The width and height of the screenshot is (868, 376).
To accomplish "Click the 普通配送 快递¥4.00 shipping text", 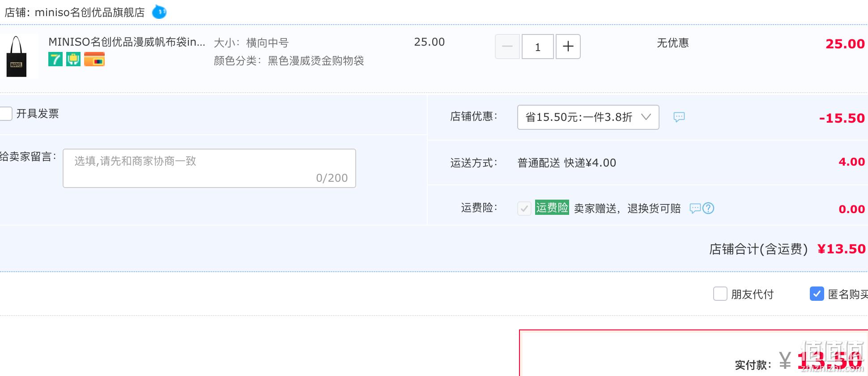I will click(x=567, y=163).
